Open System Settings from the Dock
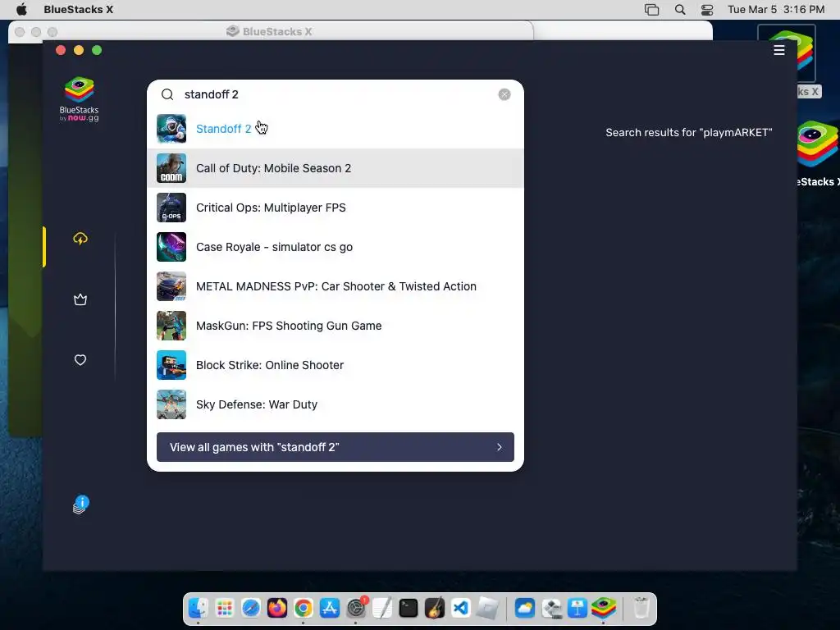The height and width of the screenshot is (630, 840). click(356, 609)
